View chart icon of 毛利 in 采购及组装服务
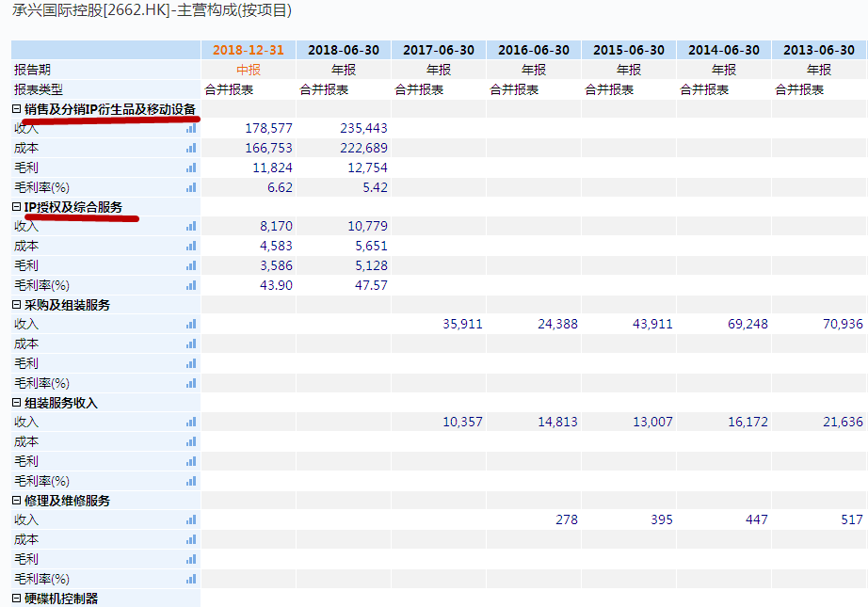Screen dimensions: 868x607 point(191,363)
